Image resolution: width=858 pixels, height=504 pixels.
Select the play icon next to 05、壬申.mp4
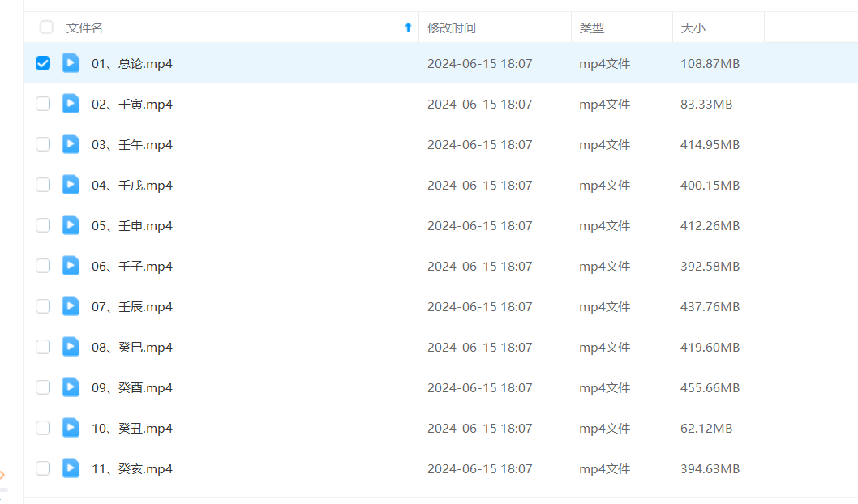tap(71, 225)
